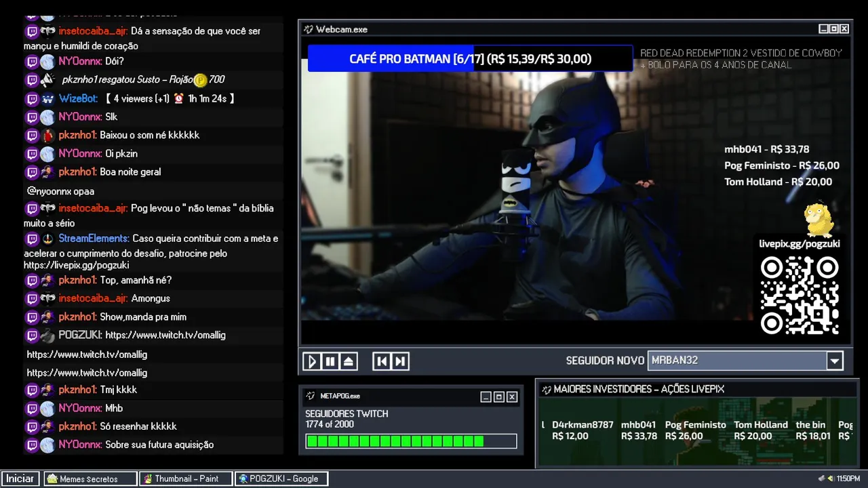Skip to previous track in Webcam.exe
The width and height of the screenshot is (868, 488).
[382, 361]
